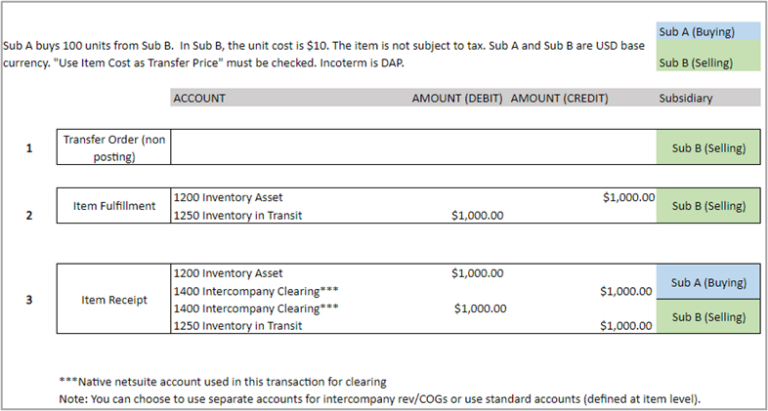Click the Item Receipt label cell
Viewport: 768px width, 411px height.
(x=114, y=299)
